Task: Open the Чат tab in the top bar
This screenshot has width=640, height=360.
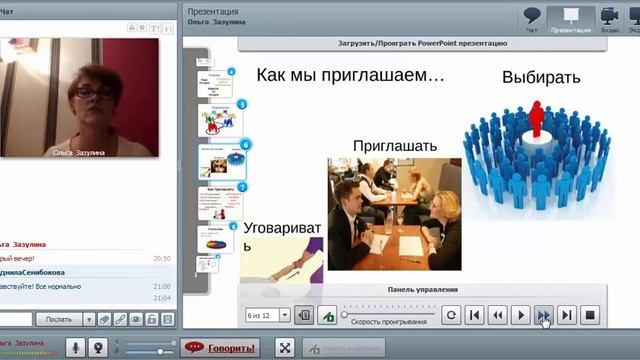Action: [x=532, y=19]
